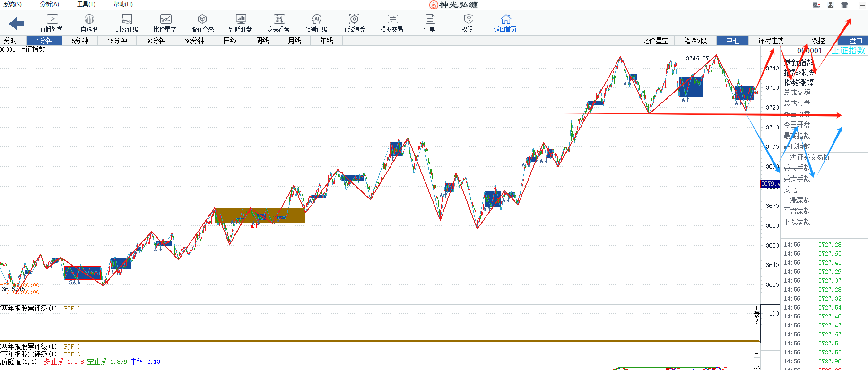The width and height of the screenshot is (868, 370).
Task: Open the 分析(A) menu
Action: coord(50,4)
